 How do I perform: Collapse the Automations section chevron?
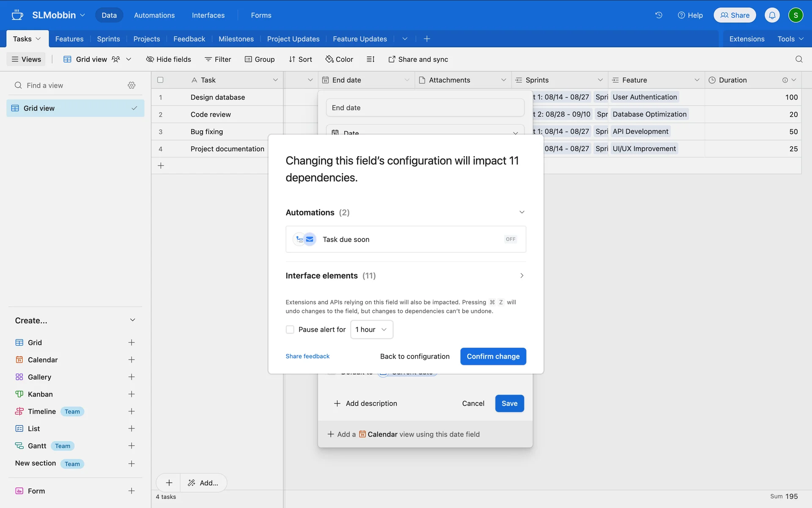coord(521,212)
